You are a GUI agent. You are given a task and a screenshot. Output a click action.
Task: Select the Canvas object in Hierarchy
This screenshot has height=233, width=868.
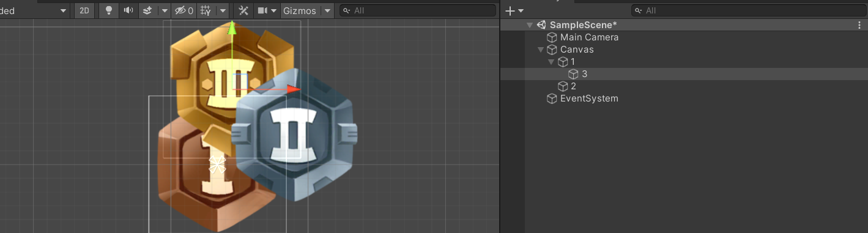577,50
